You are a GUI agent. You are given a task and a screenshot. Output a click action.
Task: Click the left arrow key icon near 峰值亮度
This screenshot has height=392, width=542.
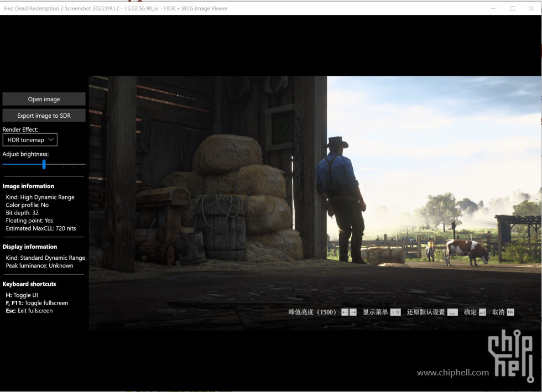click(x=345, y=312)
